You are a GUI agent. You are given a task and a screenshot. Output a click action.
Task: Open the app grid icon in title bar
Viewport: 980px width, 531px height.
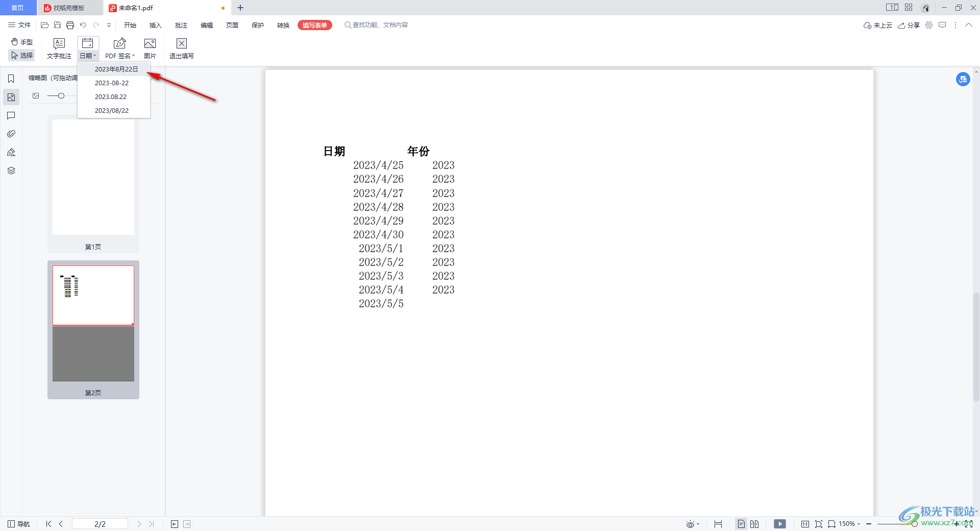[x=909, y=7]
